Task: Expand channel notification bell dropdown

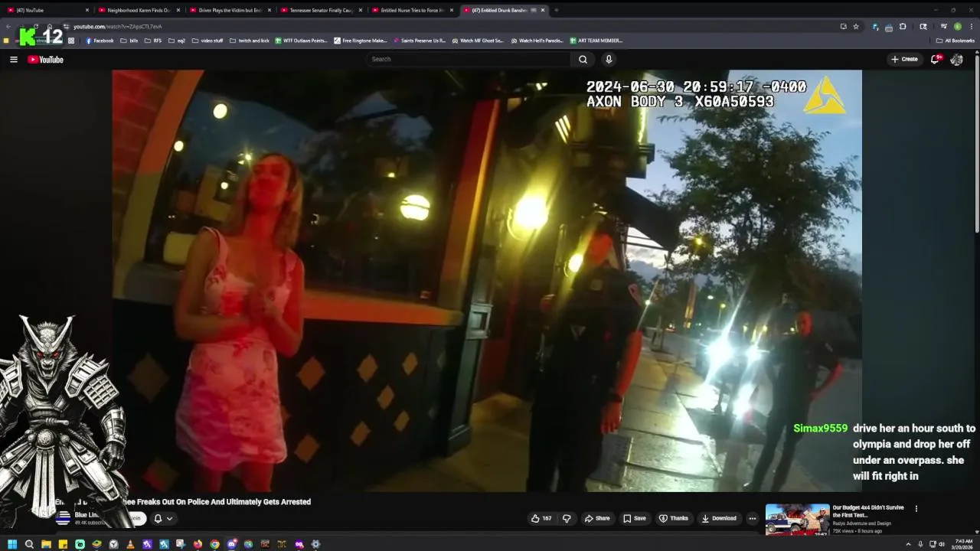Action: click(163, 518)
